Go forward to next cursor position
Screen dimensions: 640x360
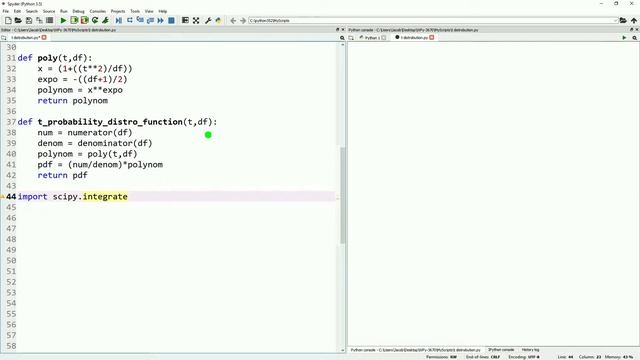tap(243, 20)
